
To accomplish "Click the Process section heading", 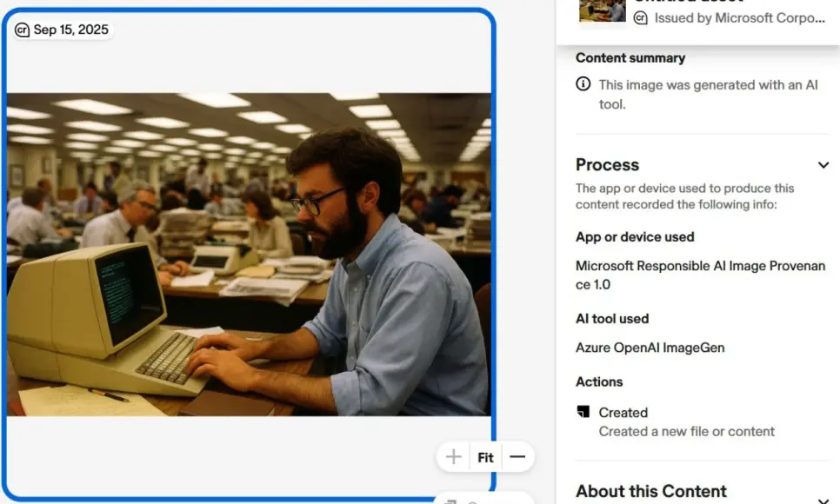I will click(x=607, y=165).
